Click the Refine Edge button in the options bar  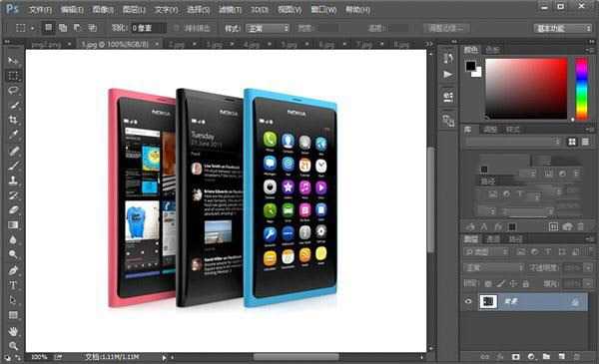(x=446, y=28)
